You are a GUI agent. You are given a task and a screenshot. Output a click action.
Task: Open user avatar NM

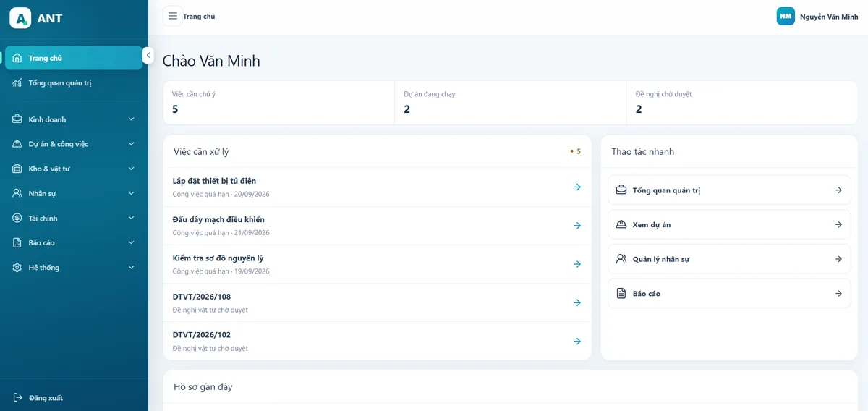pyautogui.click(x=786, y=16)
